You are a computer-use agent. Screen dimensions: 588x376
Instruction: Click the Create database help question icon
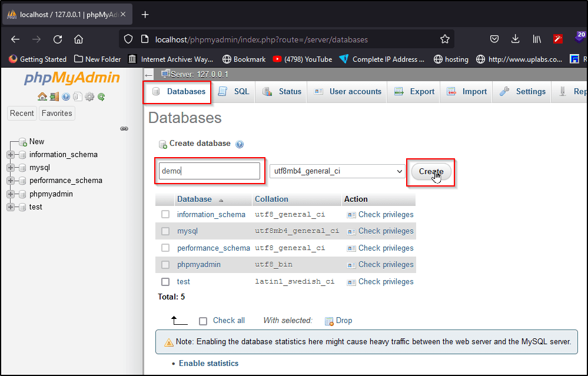(240, 144)
